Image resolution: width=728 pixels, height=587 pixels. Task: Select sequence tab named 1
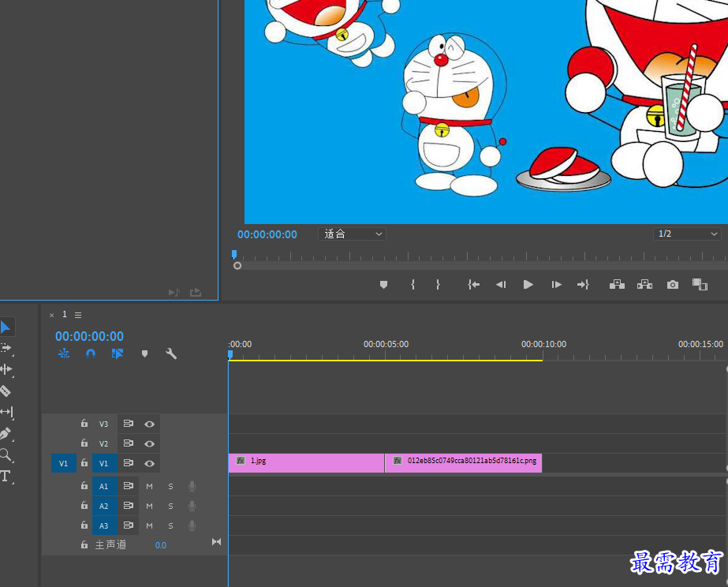point(65,314)
